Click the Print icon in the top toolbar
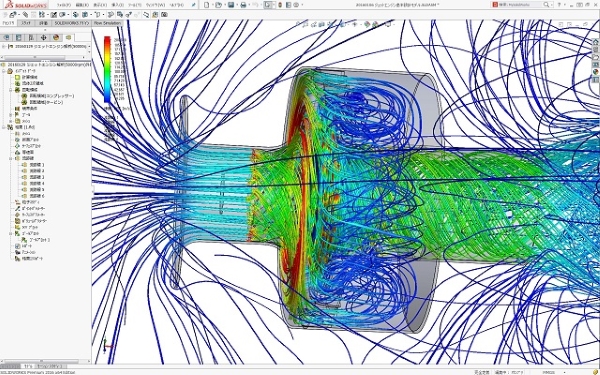 point(243,5)
